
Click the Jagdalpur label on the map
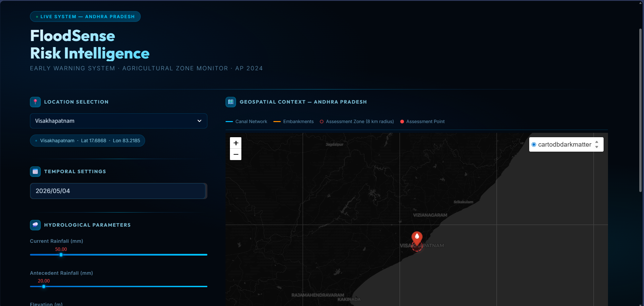[334, 145]
